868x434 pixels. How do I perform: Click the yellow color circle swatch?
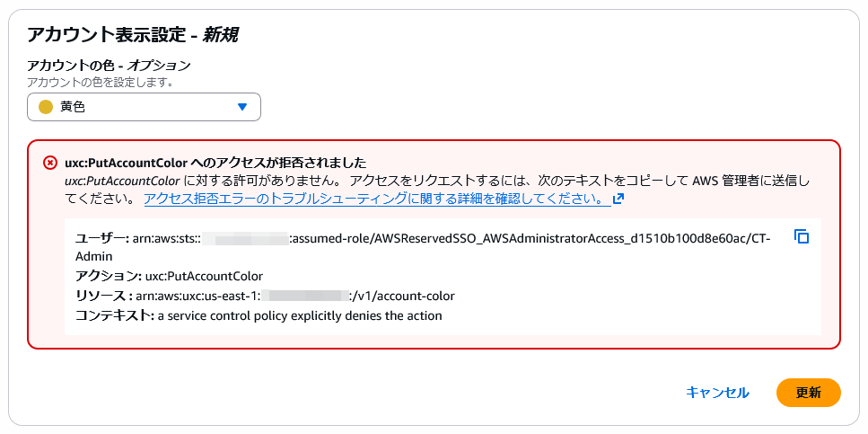point(46,107)
